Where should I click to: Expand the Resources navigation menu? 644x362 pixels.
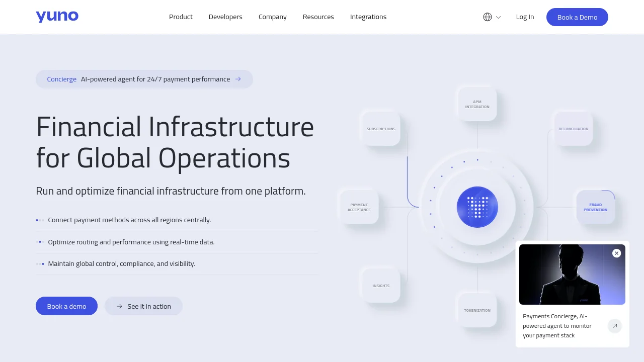(x=318, y=17)
